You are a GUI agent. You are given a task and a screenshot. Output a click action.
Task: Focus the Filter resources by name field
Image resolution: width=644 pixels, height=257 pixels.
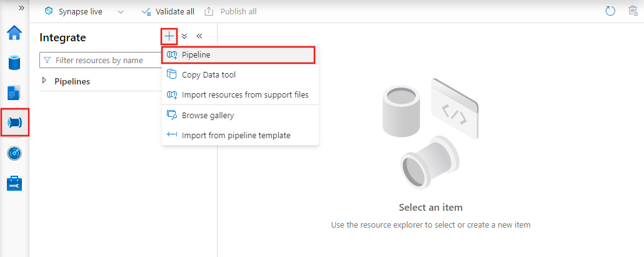tap(100, 61)
